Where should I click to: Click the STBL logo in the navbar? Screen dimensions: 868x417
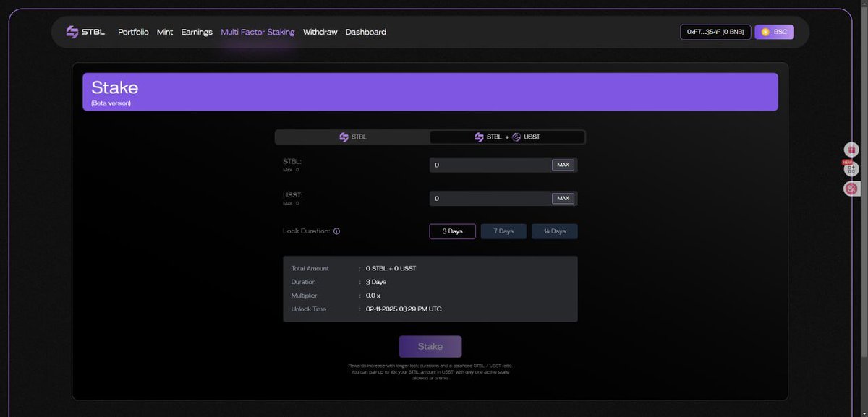coord(85,32)
